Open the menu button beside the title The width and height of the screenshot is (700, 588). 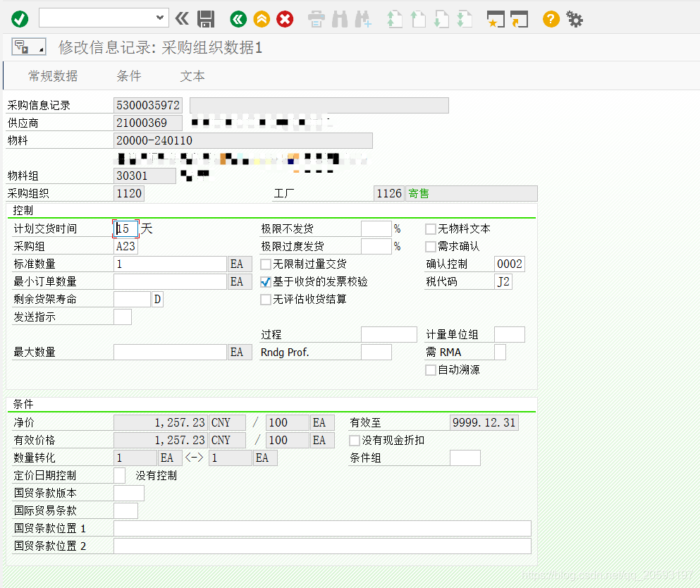(29, 47)
